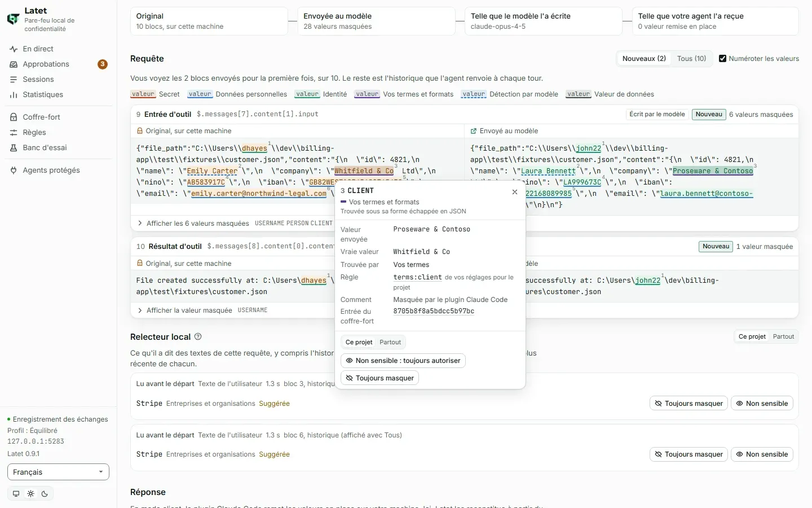
Task: Click masked value Emily Carter in original text
Action: (x=212, y=171)
